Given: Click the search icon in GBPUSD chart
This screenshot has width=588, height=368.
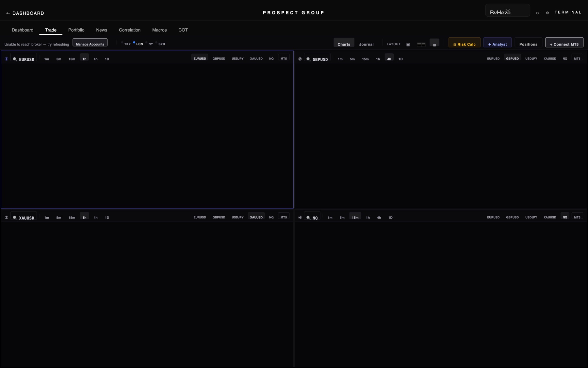Looking at the screenshot, I should tap(308, 59).
